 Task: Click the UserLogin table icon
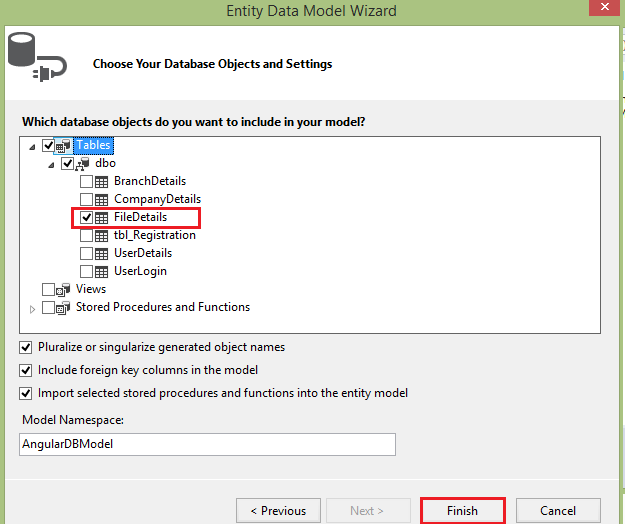point(101,272)
